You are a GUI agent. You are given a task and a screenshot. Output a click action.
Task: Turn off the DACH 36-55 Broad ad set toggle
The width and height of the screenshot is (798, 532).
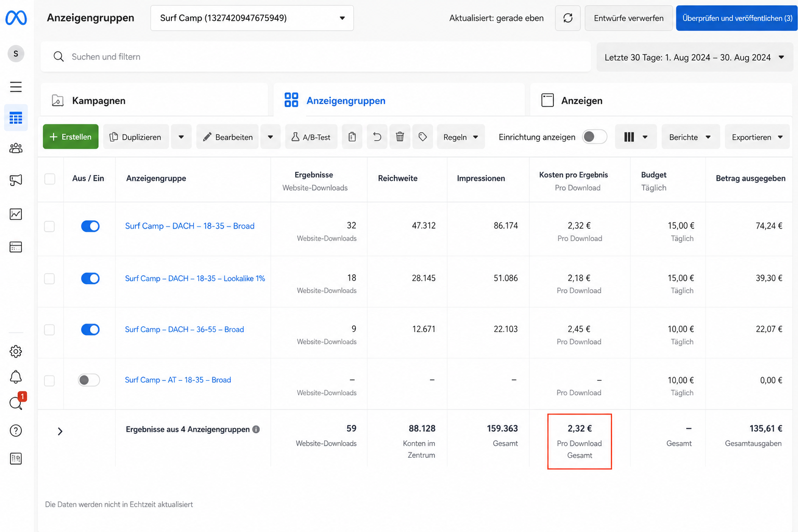(x=90, y=329)
